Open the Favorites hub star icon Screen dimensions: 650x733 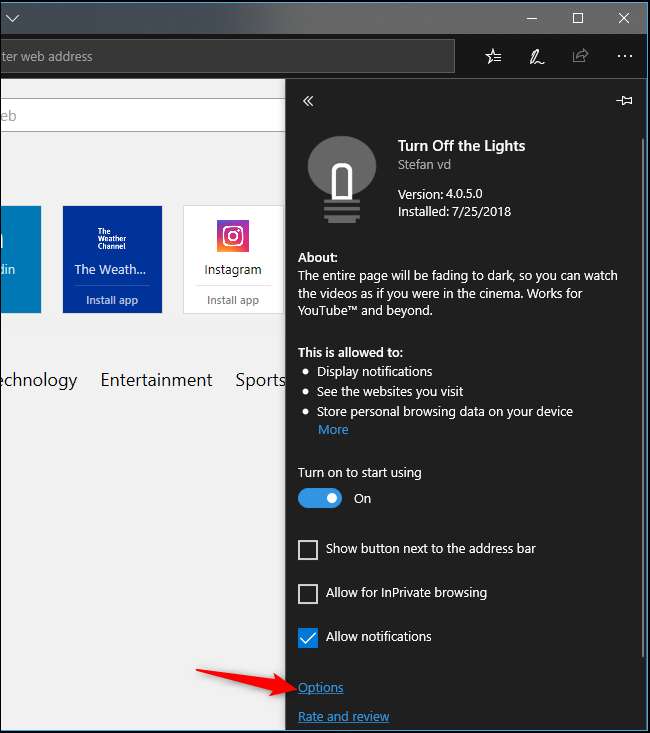click(493, 57)
